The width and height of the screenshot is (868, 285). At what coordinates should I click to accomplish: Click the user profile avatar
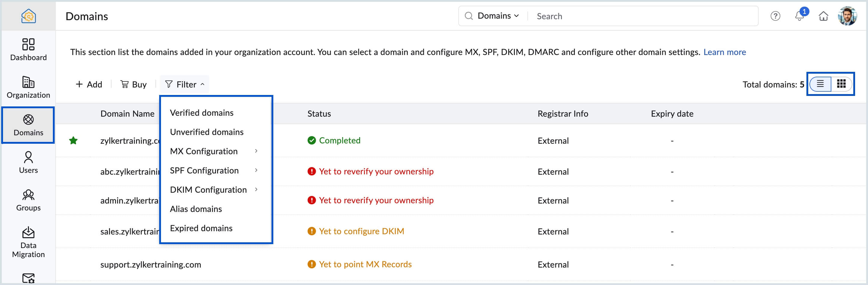847,16
